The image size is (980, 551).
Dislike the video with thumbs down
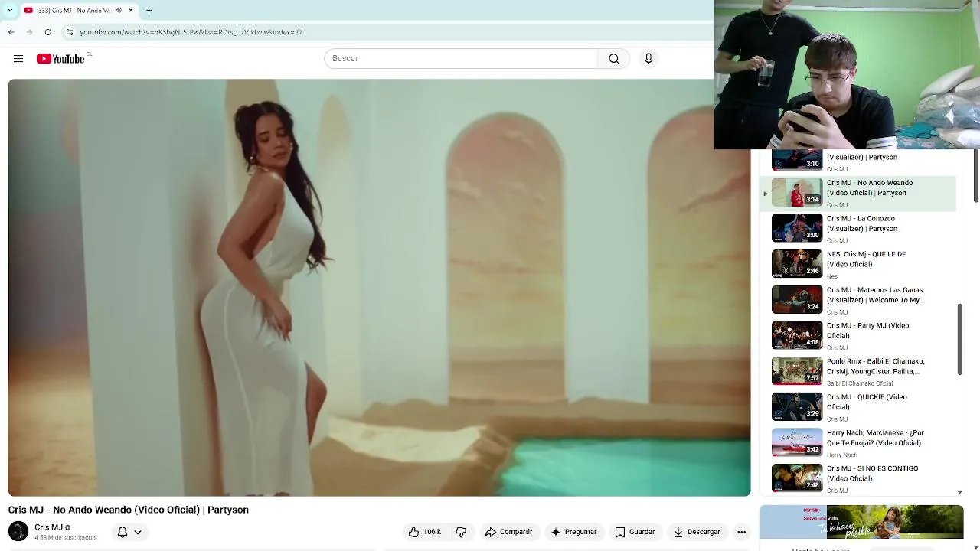pyautogui.click(x=461, y=532)
